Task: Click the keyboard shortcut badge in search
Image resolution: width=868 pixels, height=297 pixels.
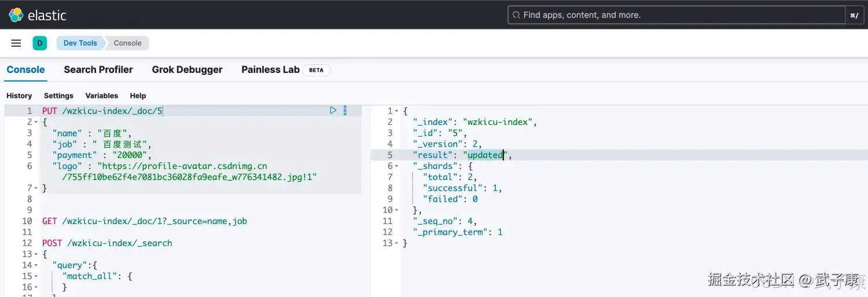Action: pyautogui.click(x=854, y=16)
